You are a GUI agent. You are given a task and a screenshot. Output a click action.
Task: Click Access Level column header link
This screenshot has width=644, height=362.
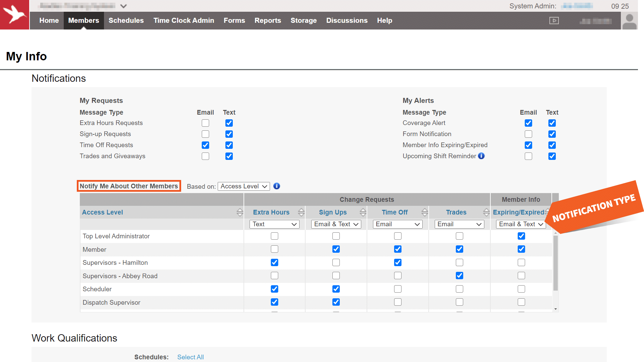pos(102,212)
